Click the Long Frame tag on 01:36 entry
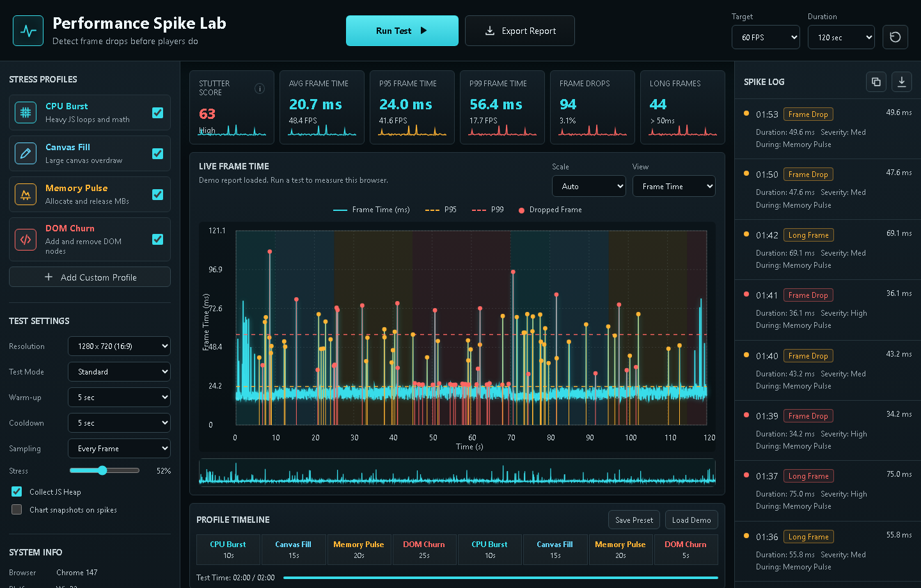This screenshot has width=921, height=588. (808, 536)
